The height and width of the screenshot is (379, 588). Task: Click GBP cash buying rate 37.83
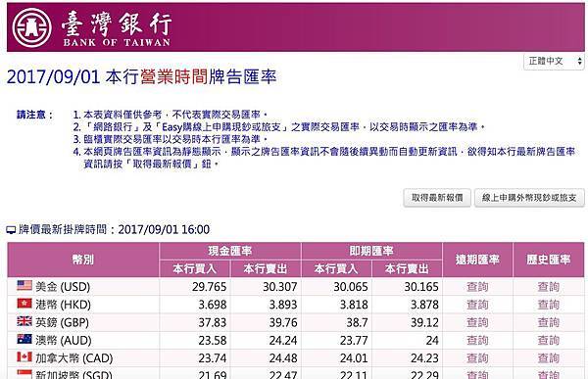pyautogui.click(x=213, y=322)
